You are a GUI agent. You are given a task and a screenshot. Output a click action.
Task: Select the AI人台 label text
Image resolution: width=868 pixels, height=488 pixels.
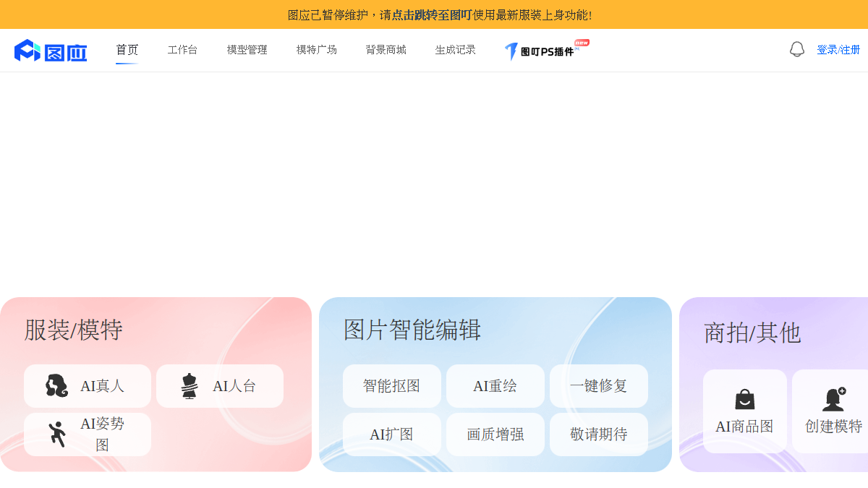point(234,386)
